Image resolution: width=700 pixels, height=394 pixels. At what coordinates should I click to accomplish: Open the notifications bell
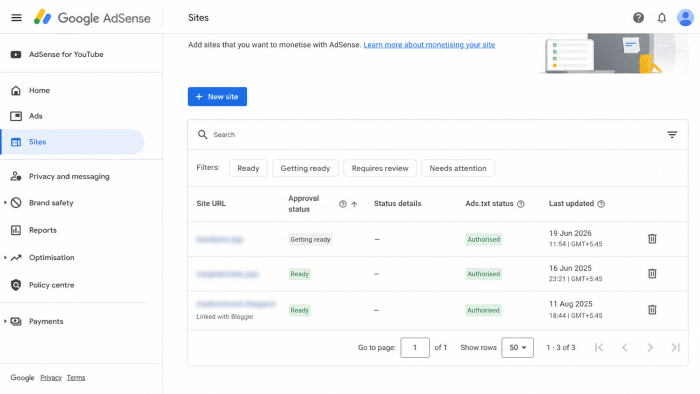point(662,18)
